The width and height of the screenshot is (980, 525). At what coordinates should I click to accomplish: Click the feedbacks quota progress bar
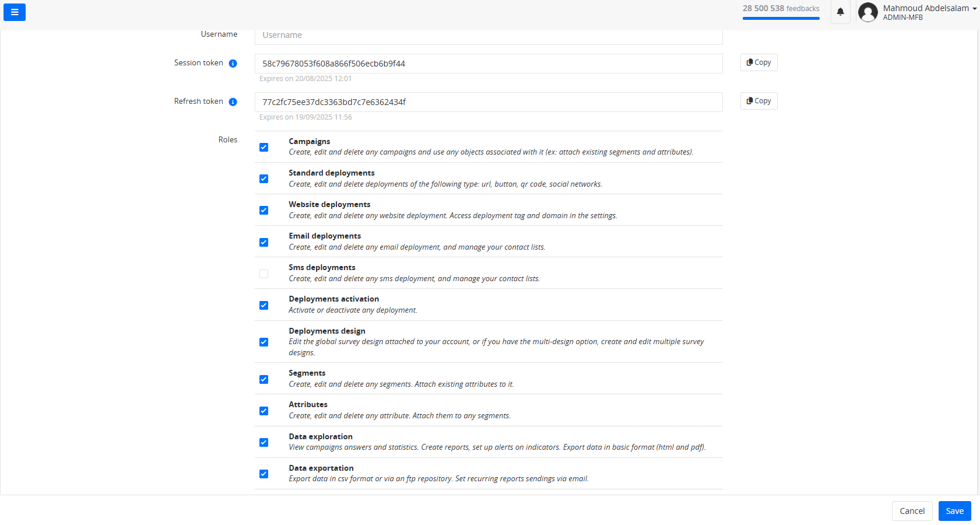[x=781, y=18]
